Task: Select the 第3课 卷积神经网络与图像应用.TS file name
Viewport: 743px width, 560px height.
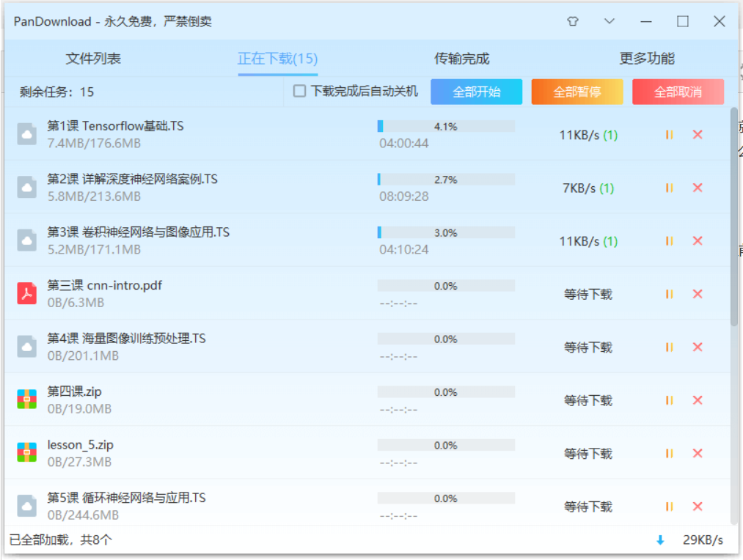Action: pos(138,232)
